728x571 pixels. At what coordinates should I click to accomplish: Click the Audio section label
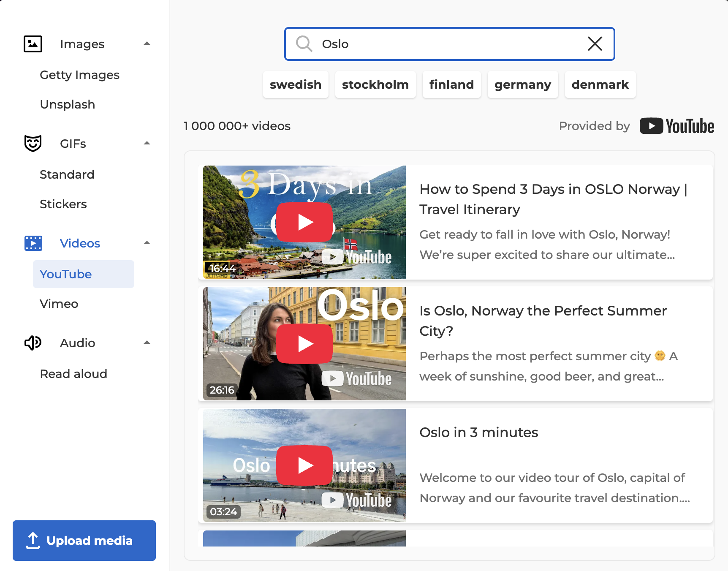click(78, 343)
